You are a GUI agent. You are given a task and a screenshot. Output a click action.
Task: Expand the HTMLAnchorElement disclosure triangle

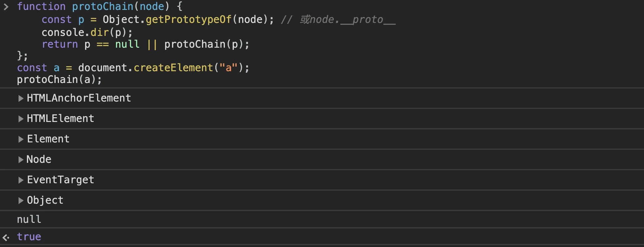click(x=21, y=98)
